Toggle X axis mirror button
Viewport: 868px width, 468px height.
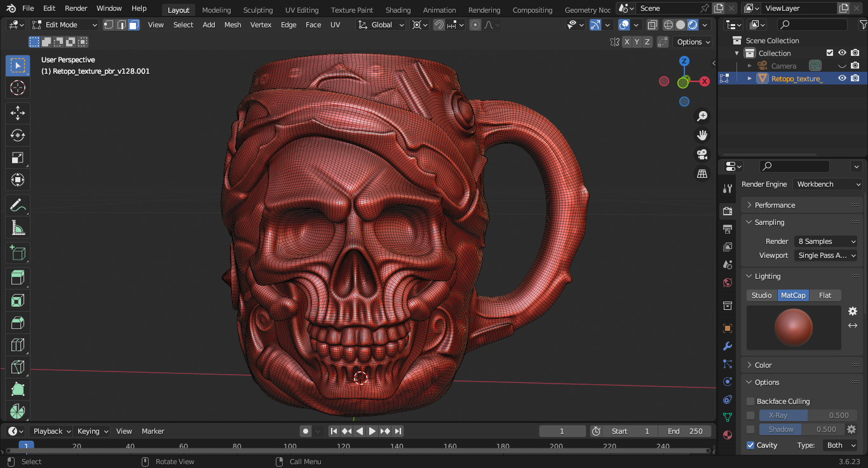point(627,42)
